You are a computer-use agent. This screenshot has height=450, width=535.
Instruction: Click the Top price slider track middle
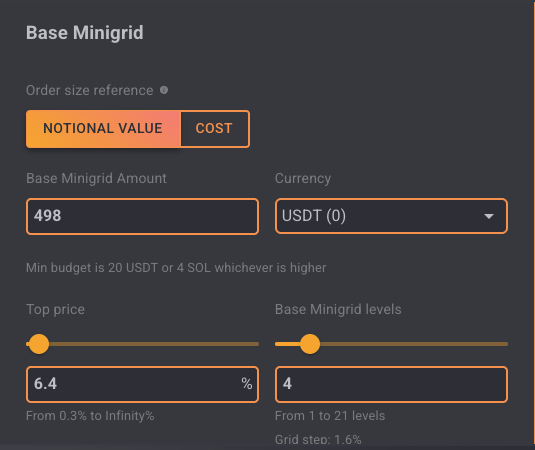click(x=142, y=344)
